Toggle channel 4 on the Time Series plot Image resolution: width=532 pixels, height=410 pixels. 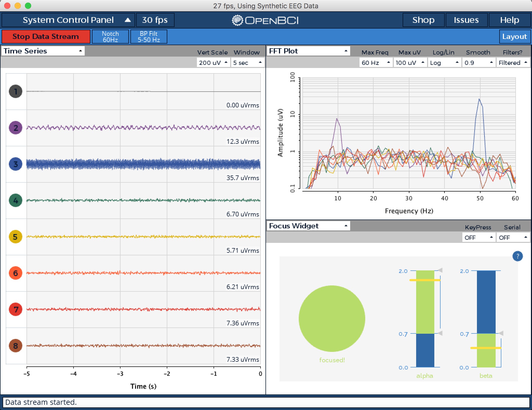(x=16, y=200)
